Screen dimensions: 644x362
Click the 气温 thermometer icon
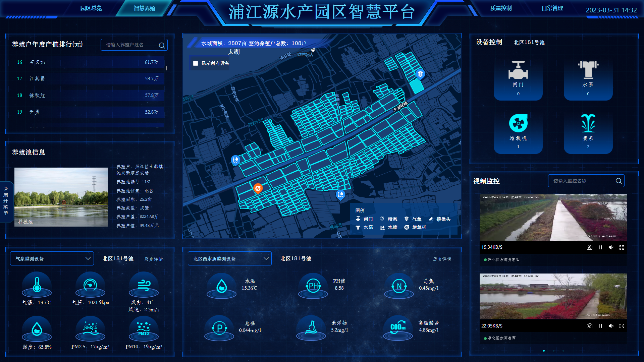(x=37, y=285)
